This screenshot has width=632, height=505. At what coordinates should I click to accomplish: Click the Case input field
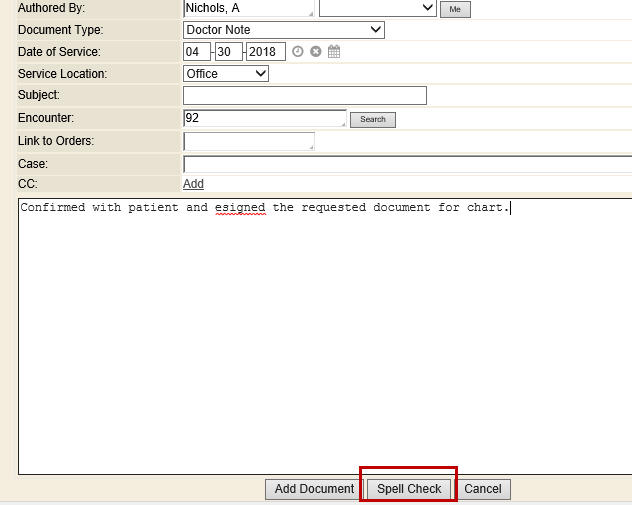407,164
